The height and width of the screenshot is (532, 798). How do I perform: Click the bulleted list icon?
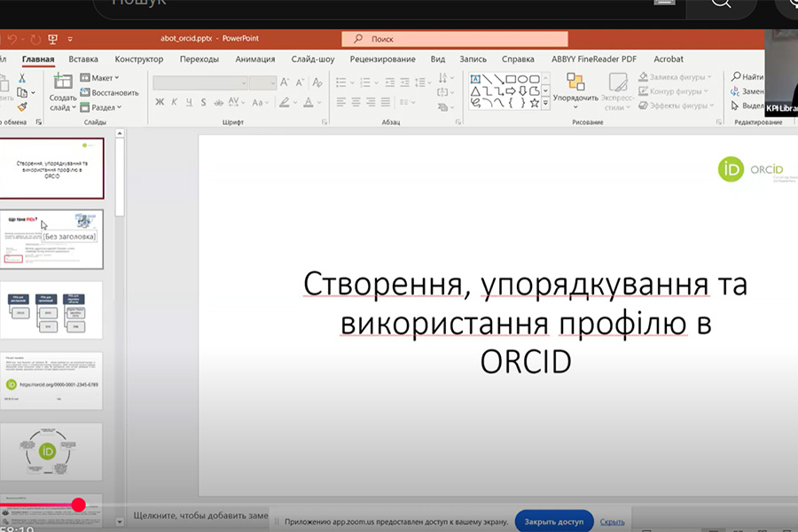pyautogui.click(x=341, y=82)
